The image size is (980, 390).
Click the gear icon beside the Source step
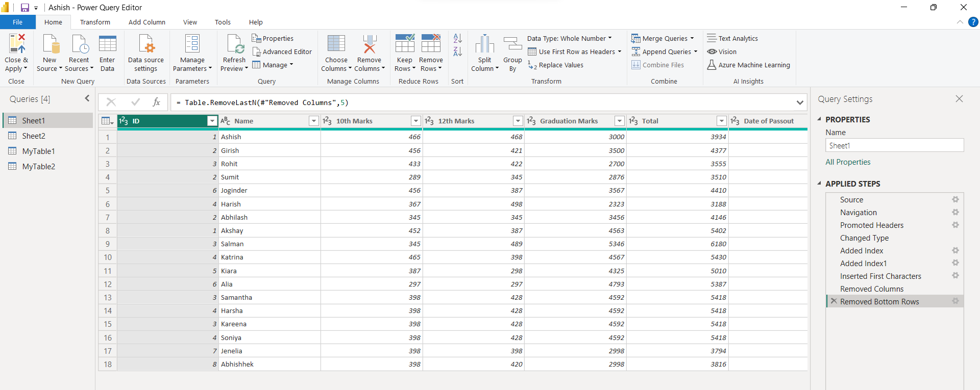pyautogui.click(x=955, y=199)
